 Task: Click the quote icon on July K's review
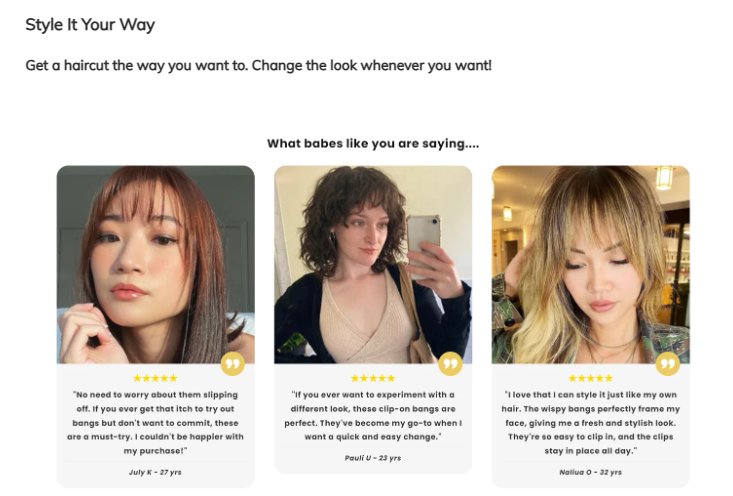(233, 363)
